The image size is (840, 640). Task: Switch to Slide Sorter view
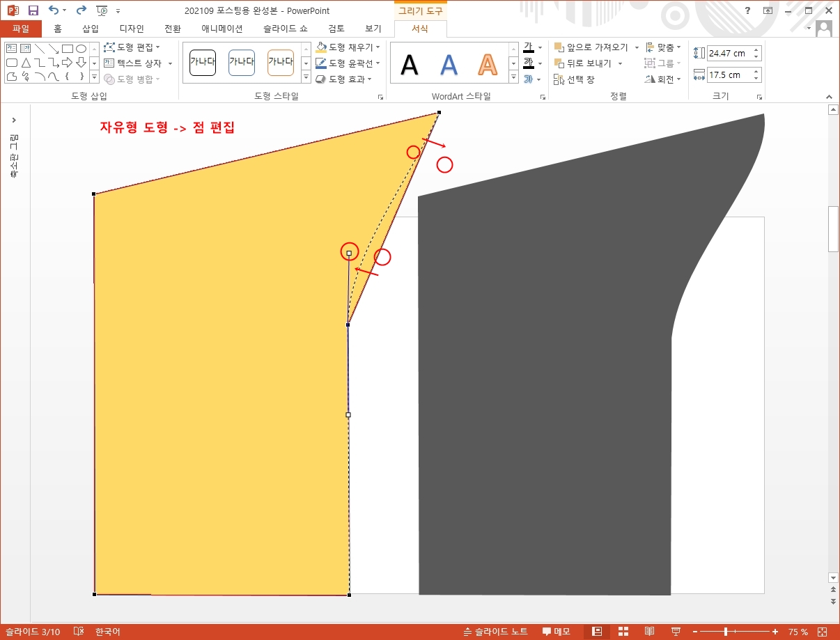[x=623, y=632]
